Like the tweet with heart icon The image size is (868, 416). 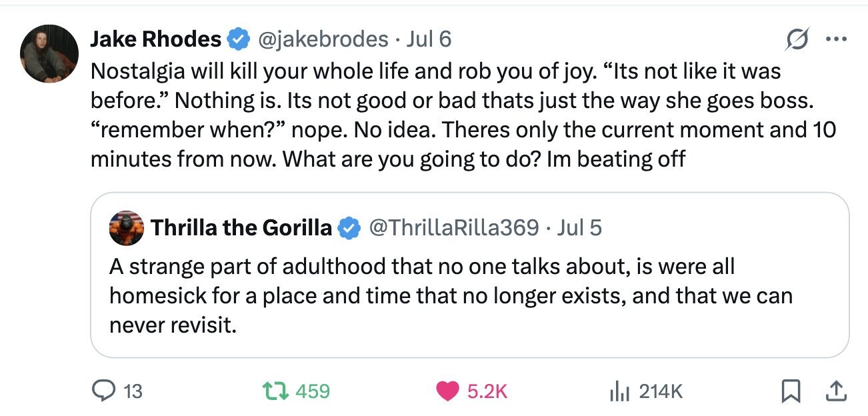pyautogui.click(x=449, y=391)
